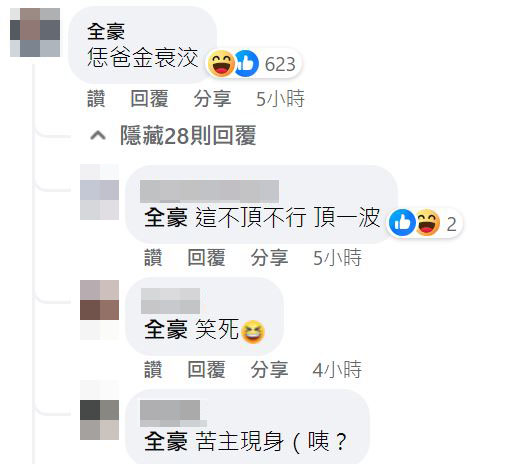Screen dimensions: 527x464
Task: Click the 全豪 mention in the 苦主現身 reply
Action: (x=166, y=441)
